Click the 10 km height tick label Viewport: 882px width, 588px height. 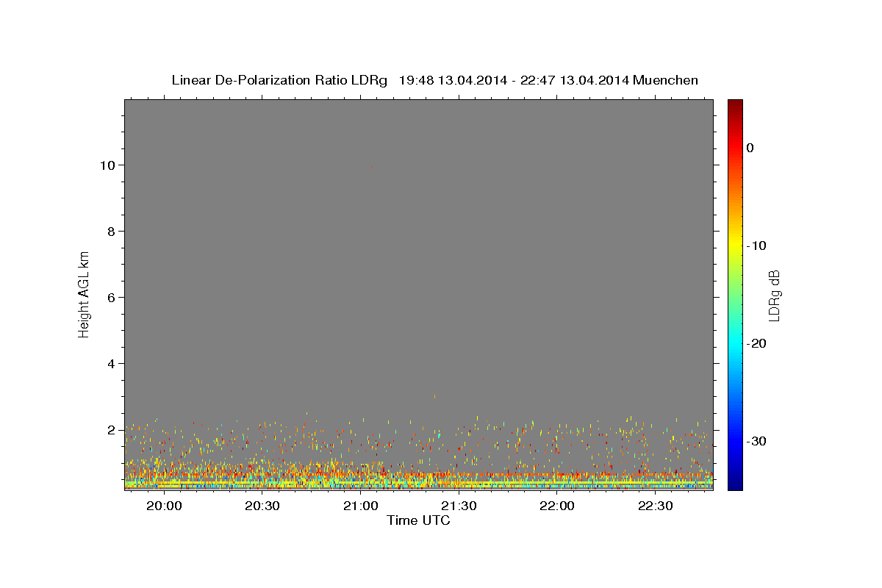(110, 165)
